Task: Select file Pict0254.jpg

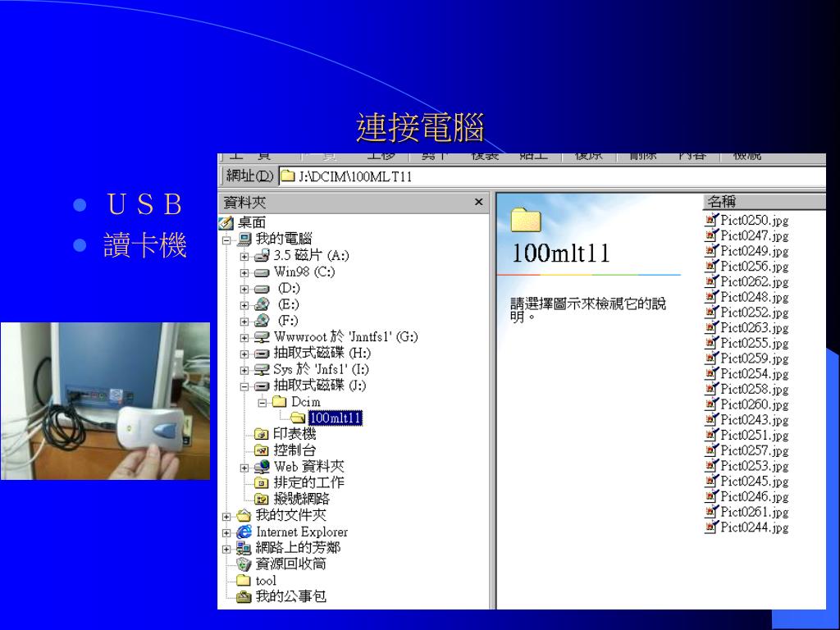Action: click(x=747, y=374)
